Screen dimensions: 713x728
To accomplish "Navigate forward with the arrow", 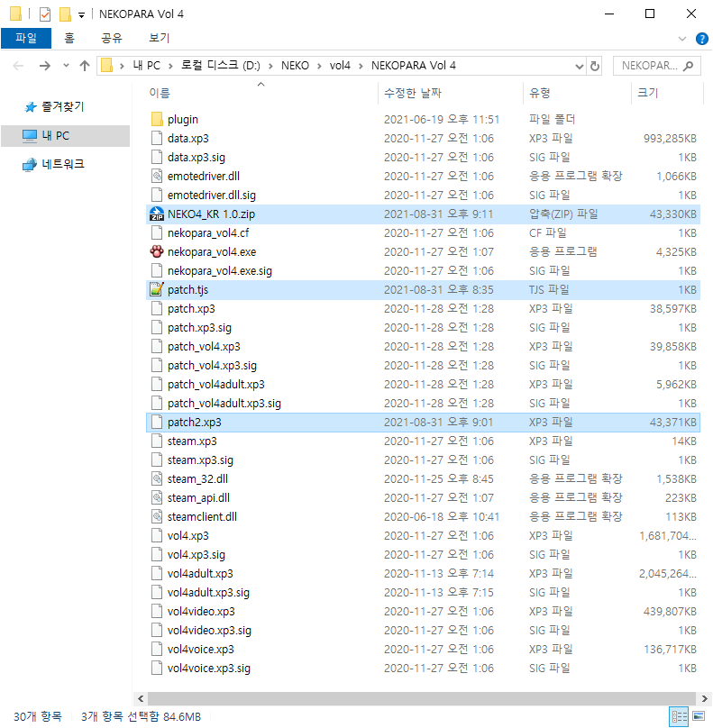I will click(x=45, y=66).
